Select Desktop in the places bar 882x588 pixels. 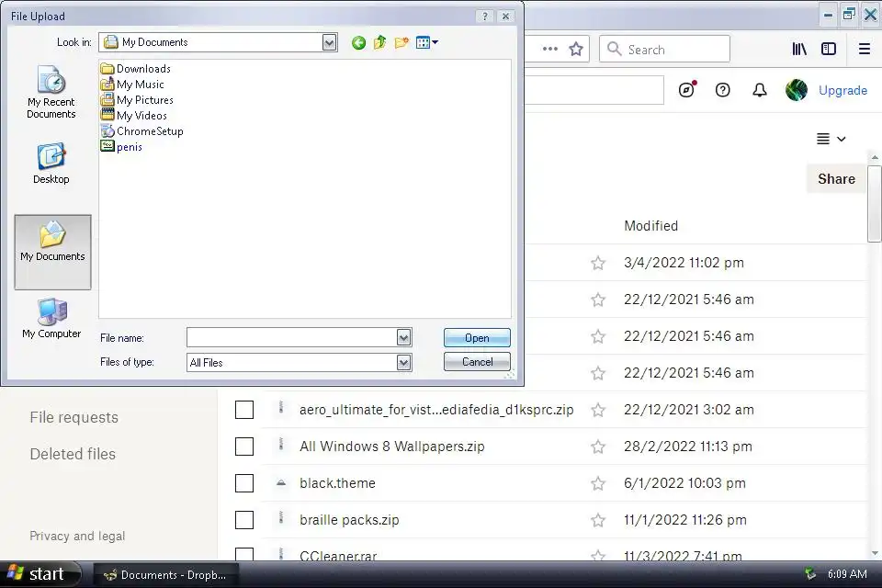(51, 164)
